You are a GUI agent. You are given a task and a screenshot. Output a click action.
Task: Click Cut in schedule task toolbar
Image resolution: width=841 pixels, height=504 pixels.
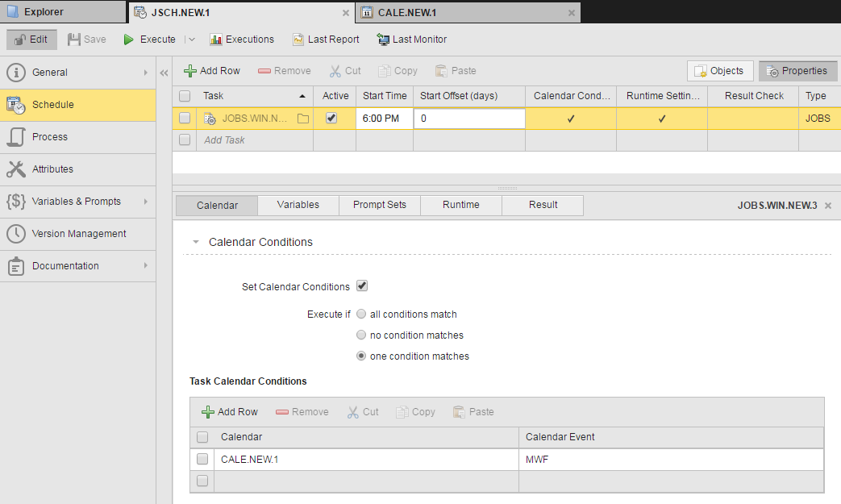[345, 71]
